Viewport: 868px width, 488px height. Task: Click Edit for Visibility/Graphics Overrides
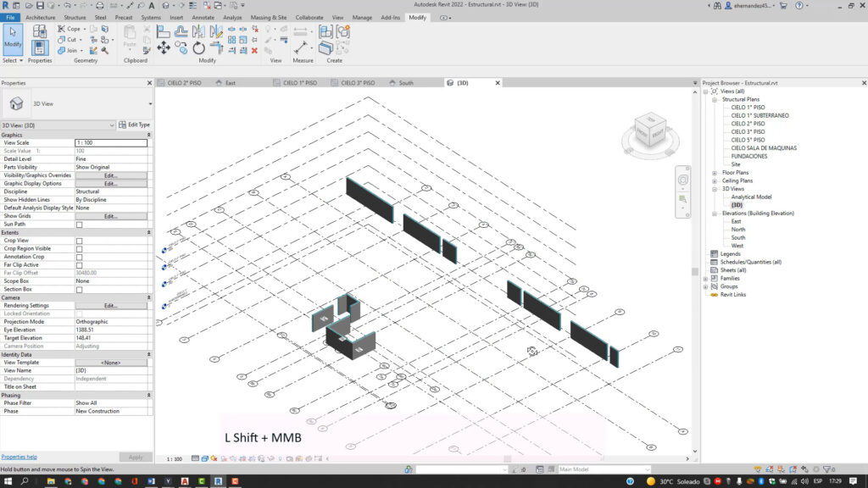point(110,175)
